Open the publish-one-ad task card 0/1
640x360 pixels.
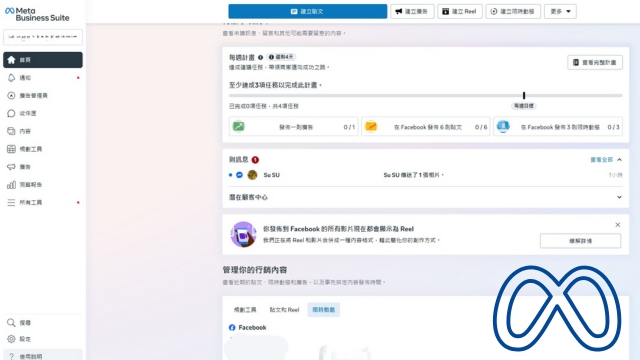pos(293,127)
